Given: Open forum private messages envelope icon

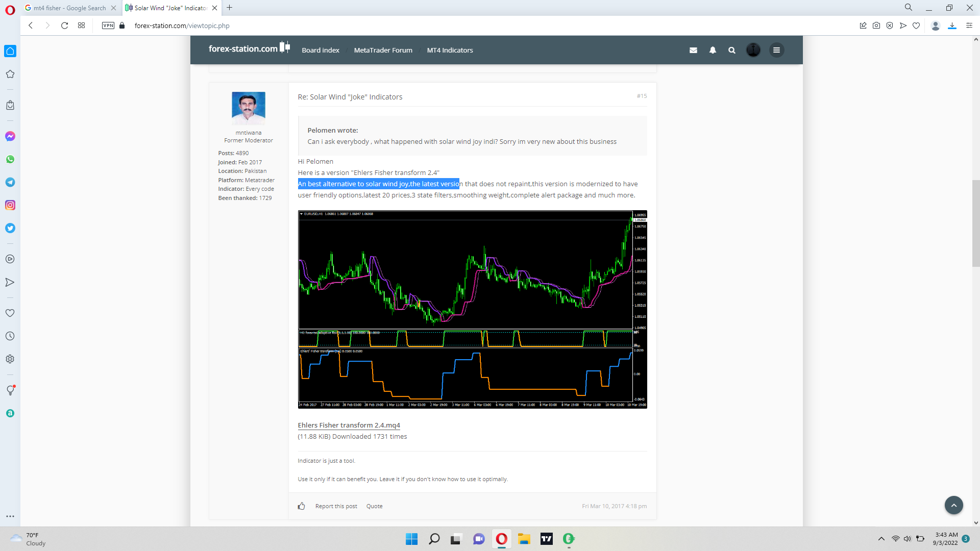Looking at the screenshot, I should point(693,50).
